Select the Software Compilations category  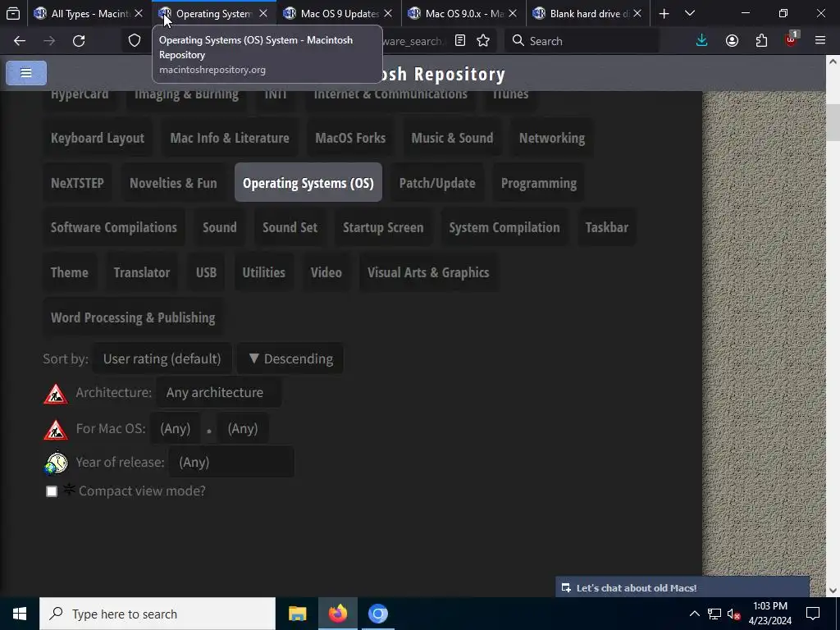pos(113,228)
